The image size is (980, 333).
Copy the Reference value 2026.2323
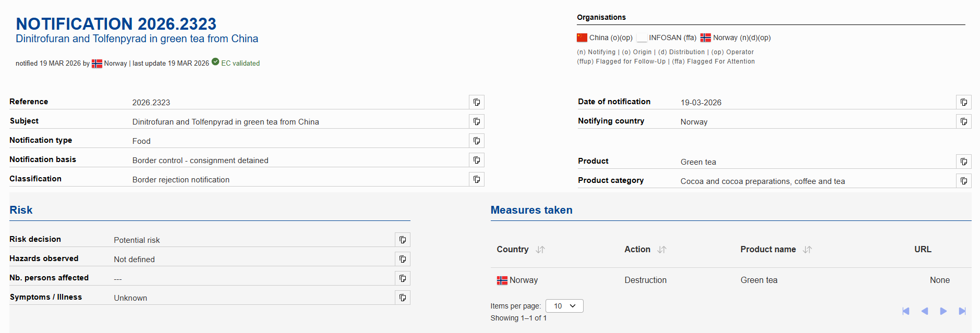(477, 102)
